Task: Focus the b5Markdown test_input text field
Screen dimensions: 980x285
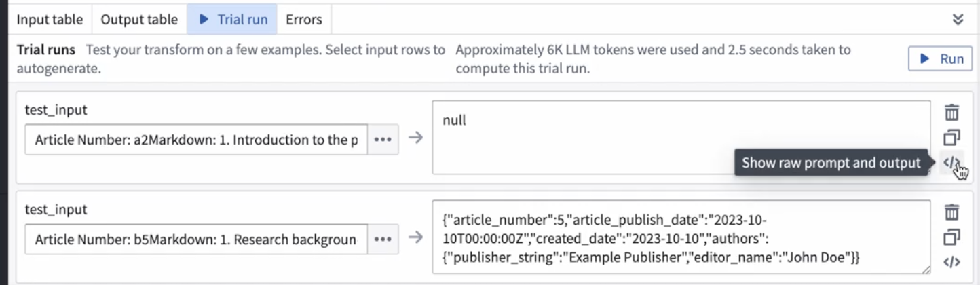Action: click(x=196, y=239)
